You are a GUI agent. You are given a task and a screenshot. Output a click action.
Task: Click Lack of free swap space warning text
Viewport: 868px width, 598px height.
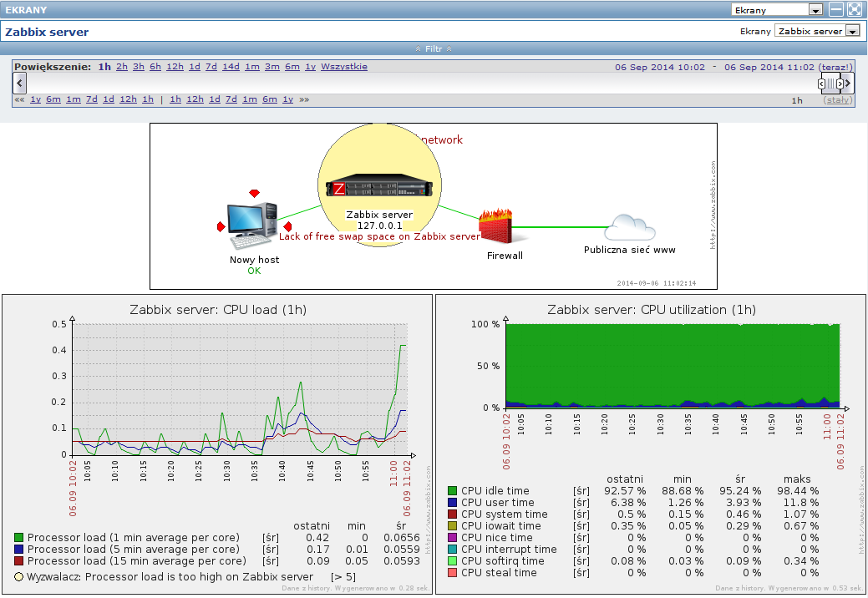click(x=379, y=236)
